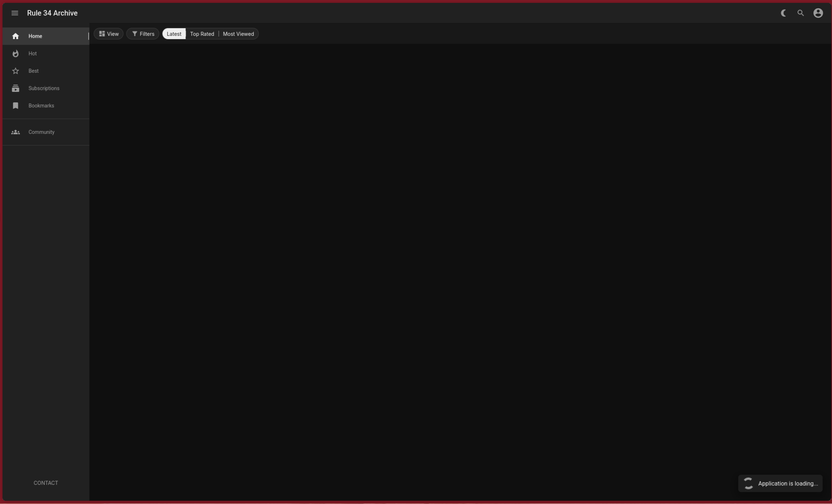The image size is (832, 504).
Task: Click the funnel icon on Filters
Action: (135, 34)
